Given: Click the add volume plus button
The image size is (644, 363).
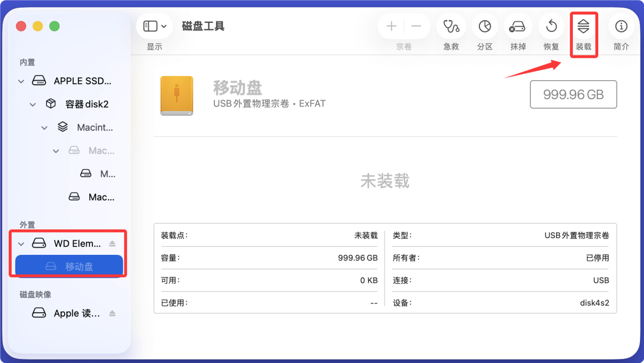Looking at the screenshot, I should (391, 26).
